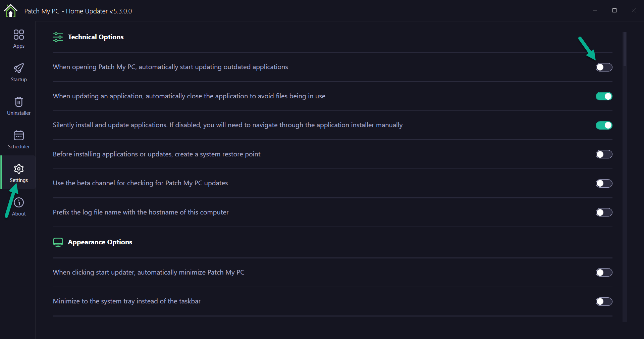644x339 pixels.
Task: Turn off silent install and update toggle
Action: (604, 125)
